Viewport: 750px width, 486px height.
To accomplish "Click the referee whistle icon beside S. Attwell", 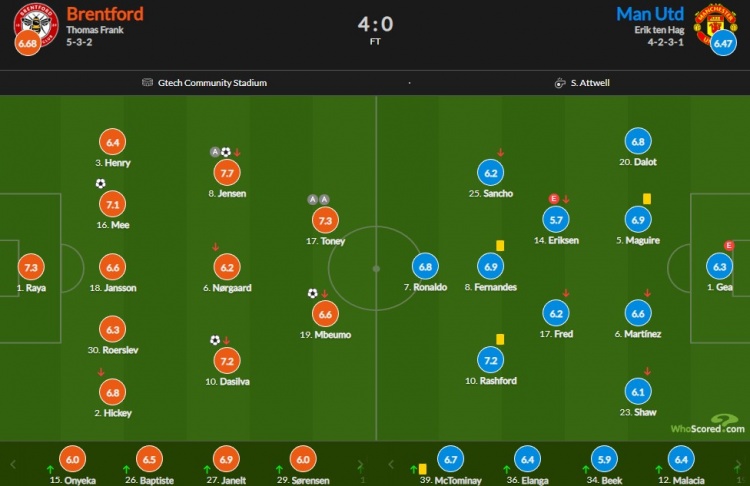I will click(560, 83).
